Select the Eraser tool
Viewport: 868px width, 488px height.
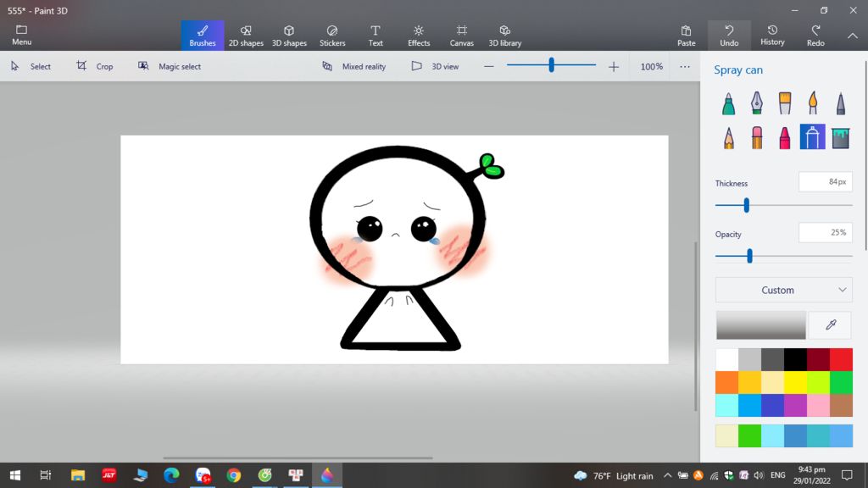pos(757,137)
